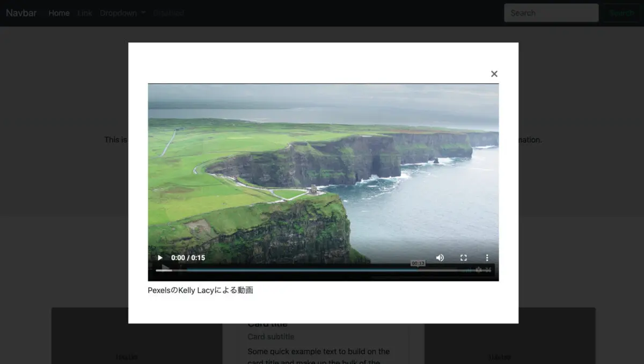Mute the video using the speaker icon

(440, 258)
